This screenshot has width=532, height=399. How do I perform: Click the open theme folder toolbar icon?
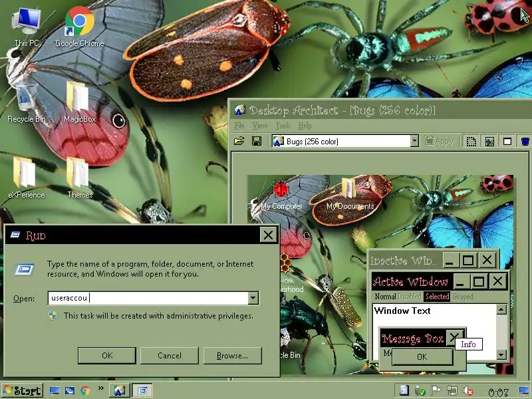pyautogui.click(x=239, y=141)
